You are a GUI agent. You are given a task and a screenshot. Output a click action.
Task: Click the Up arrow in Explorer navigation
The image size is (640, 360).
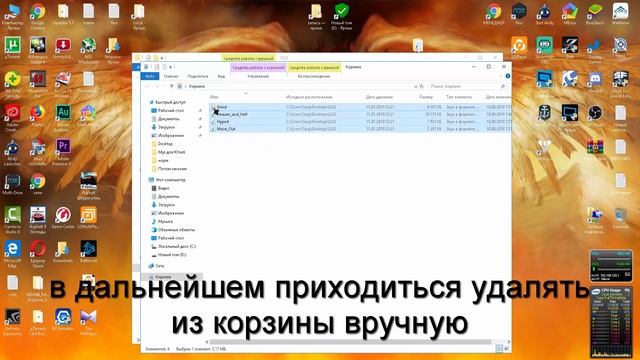(172, 86)
